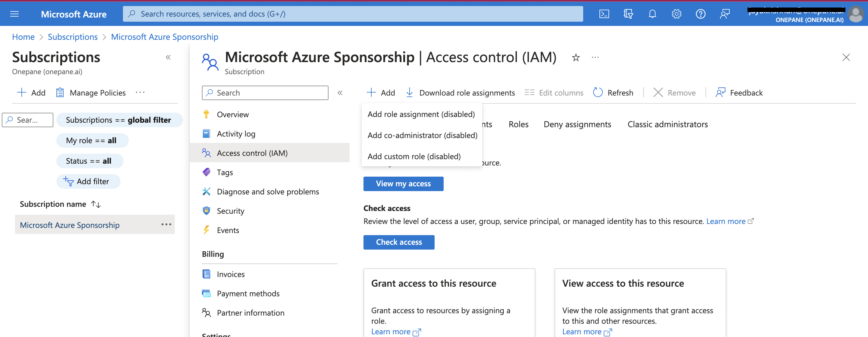Refresh the access control list
The image size is (868, 337).
(613, 93)
